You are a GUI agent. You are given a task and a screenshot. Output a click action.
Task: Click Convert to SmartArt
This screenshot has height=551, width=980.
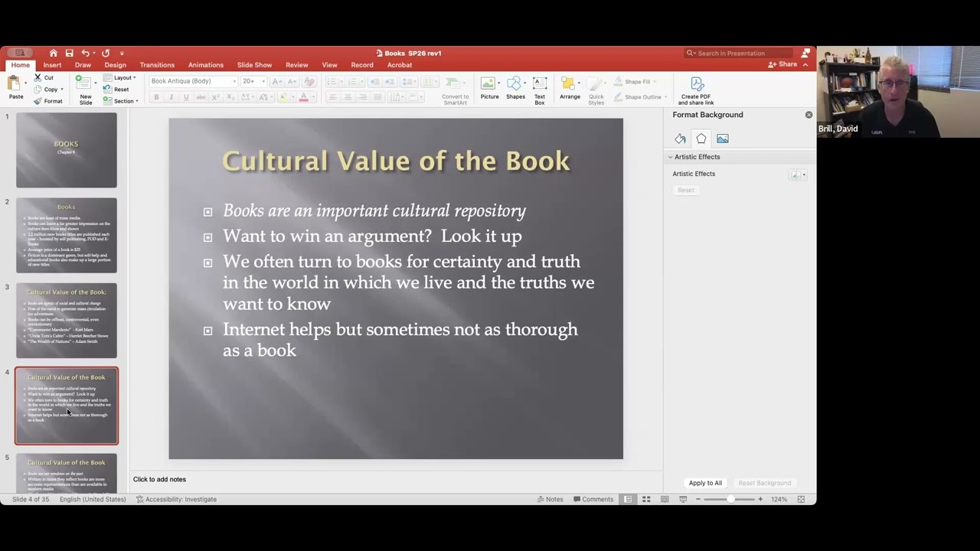pyautogui.click(x=455, y=90)
